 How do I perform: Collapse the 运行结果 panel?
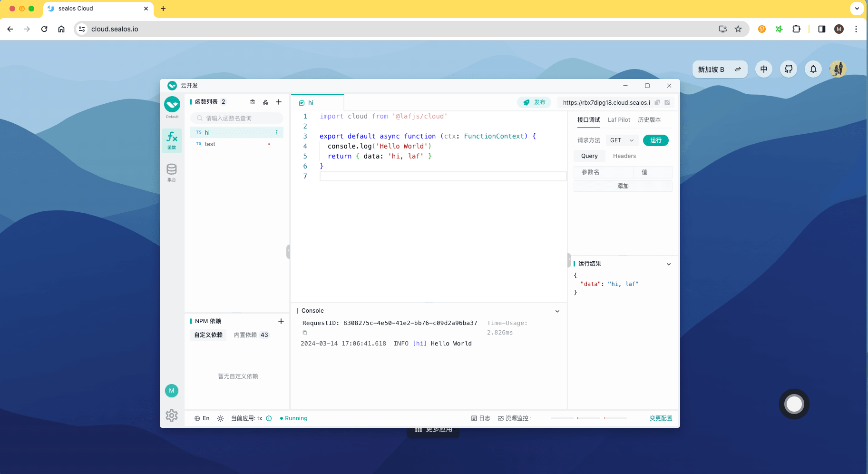coord(669,264)
